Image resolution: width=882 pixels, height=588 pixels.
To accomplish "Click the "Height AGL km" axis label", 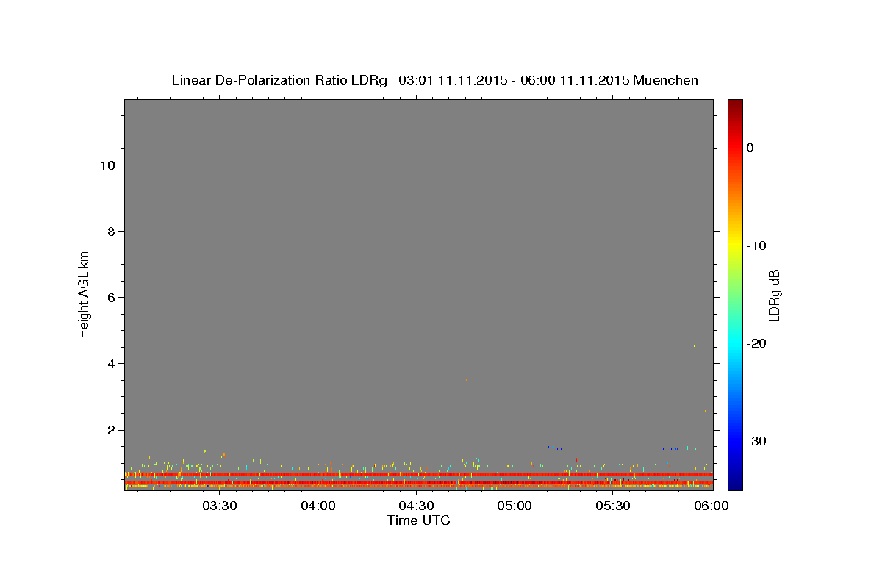I will (84, 293).
